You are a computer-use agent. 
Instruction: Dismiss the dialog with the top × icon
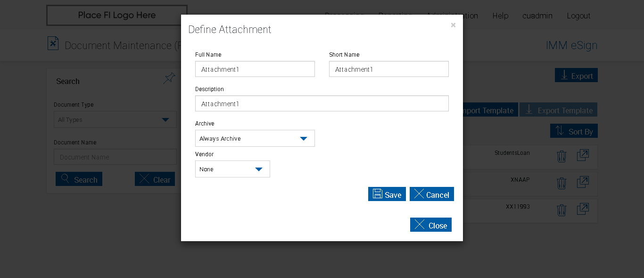tap(453, 25)
